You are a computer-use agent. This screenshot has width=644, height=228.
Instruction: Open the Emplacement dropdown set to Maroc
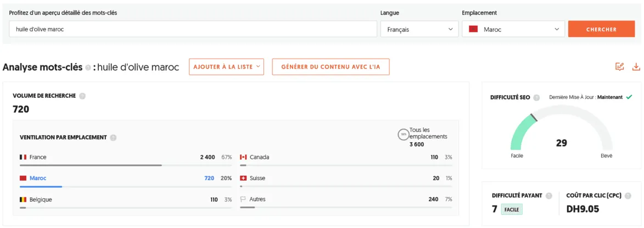513,29
